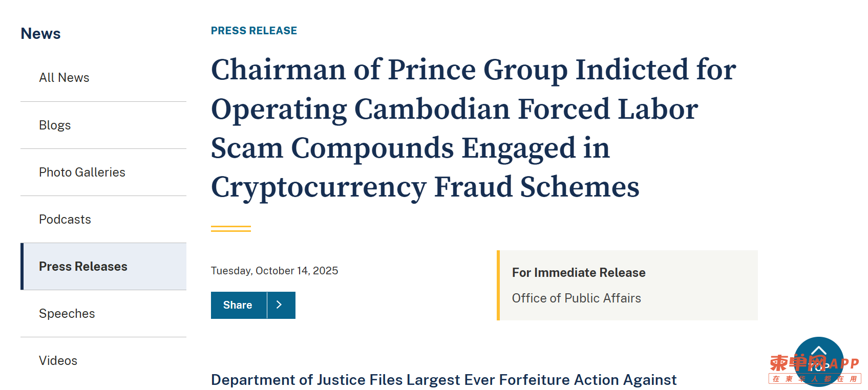868x390 pixels.
Task: Open All News in the sidebar
Action: [x=64, y=78]
